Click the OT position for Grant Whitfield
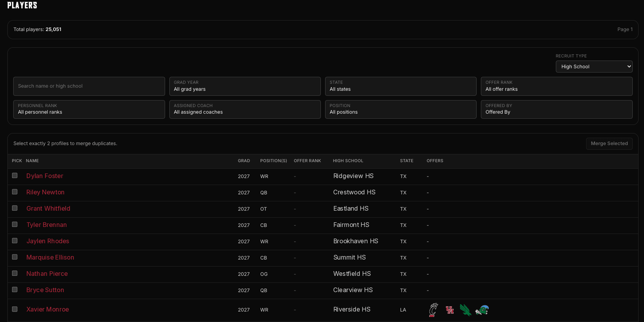Image resolution: width=644 pixels, height=322 pixels. tap(263, 209)
